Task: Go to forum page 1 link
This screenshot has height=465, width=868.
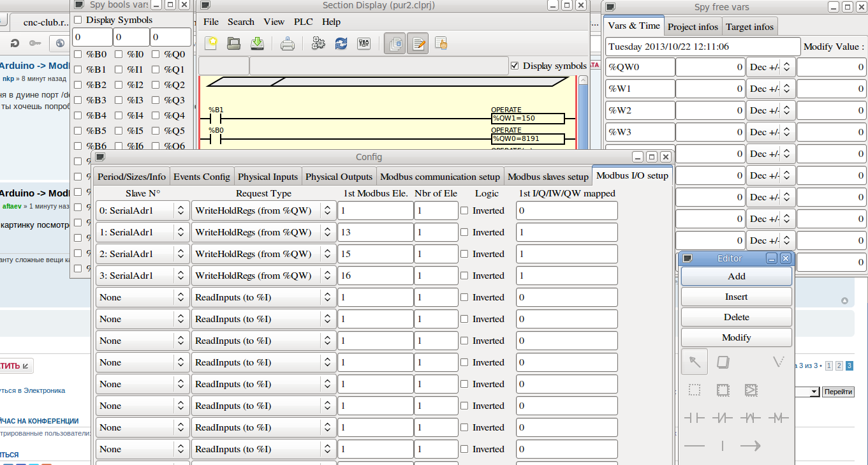Action: tap(828, 366)
